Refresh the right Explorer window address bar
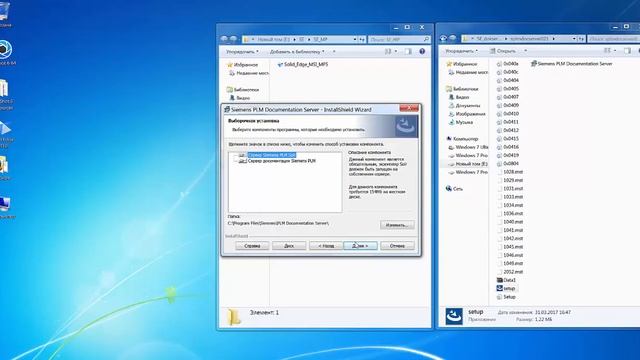This screenshot has height=360, width=640. 581,38
